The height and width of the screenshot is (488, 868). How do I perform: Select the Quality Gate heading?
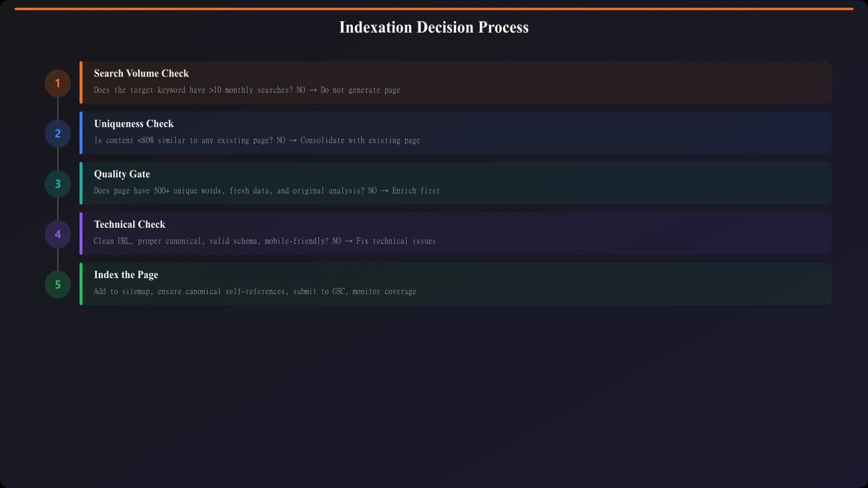pyautogui.click(x=122, y=174)
